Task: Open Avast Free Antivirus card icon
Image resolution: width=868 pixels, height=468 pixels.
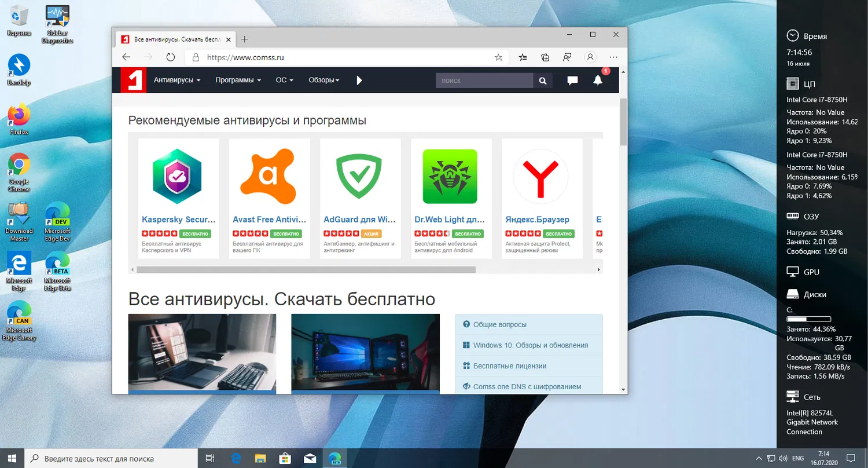Action: 268,175
